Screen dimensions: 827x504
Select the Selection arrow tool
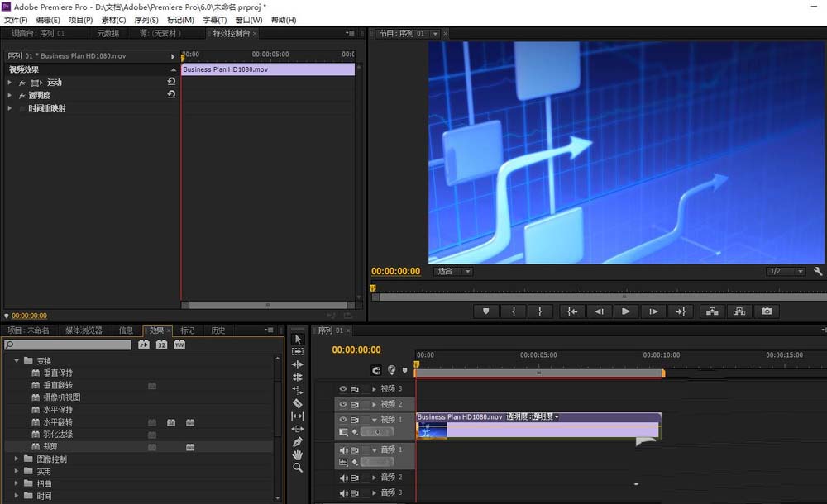[x=298, y=339]
